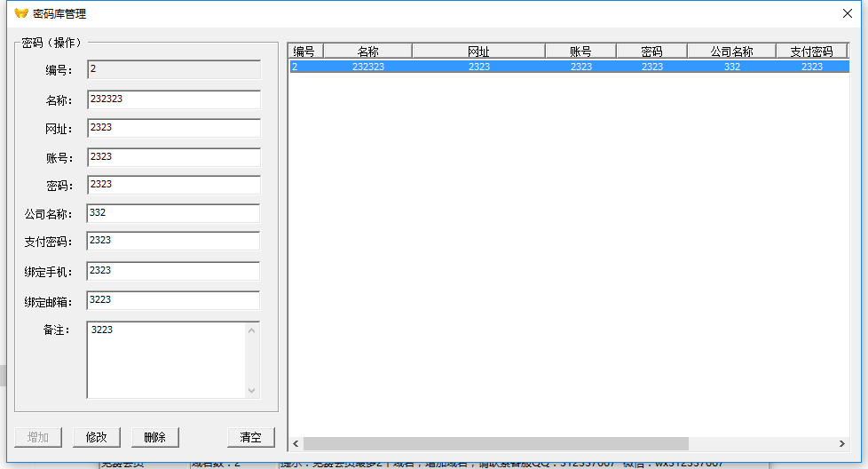The image size is (868, 469).
Task: Click the 网址 column header
Action: (x=478, y=52)
